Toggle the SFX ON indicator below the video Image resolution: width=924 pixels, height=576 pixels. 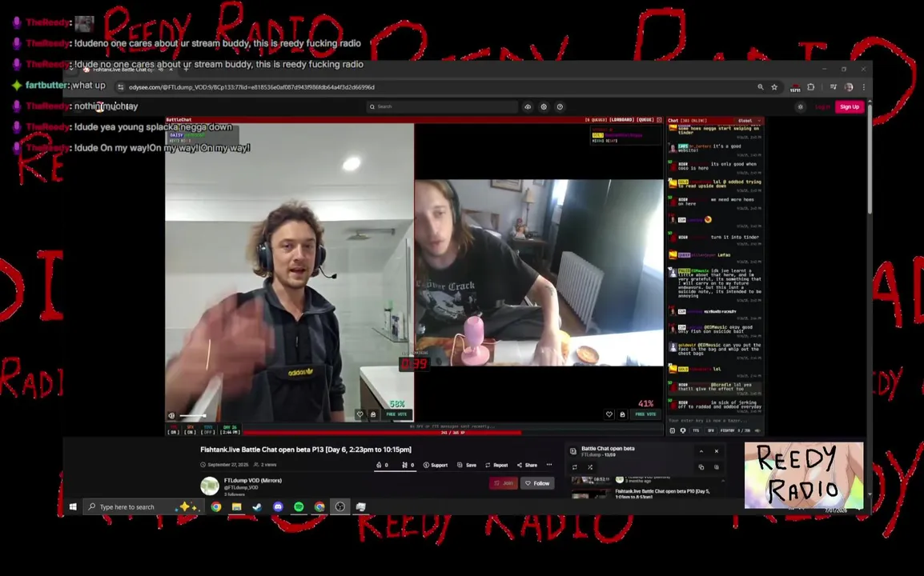point(190,430)
